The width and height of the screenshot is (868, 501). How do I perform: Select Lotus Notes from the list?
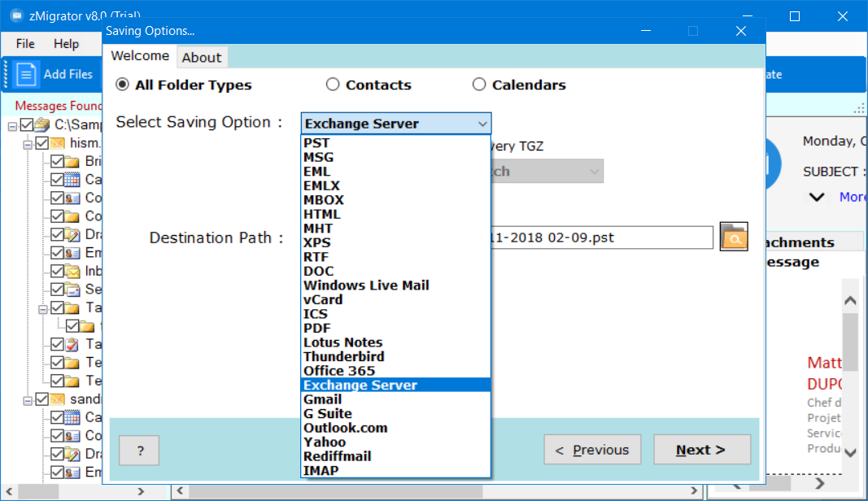396,342
